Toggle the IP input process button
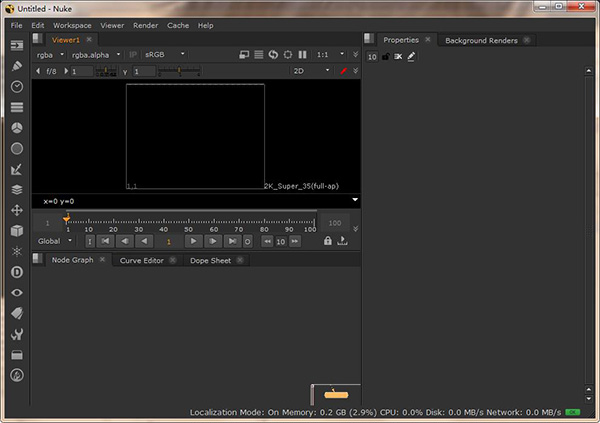The image size is (600, 423). coord(133,55)
